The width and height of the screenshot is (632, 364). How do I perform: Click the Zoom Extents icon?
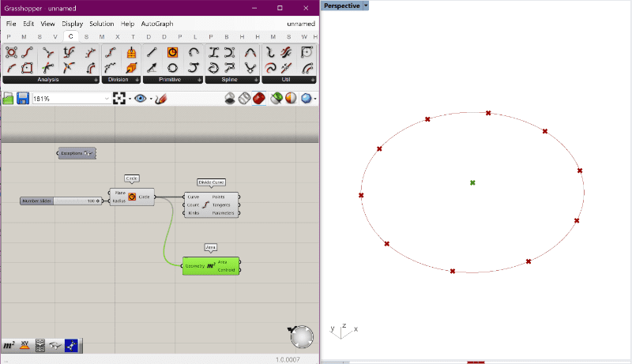(x=119, y=98)
